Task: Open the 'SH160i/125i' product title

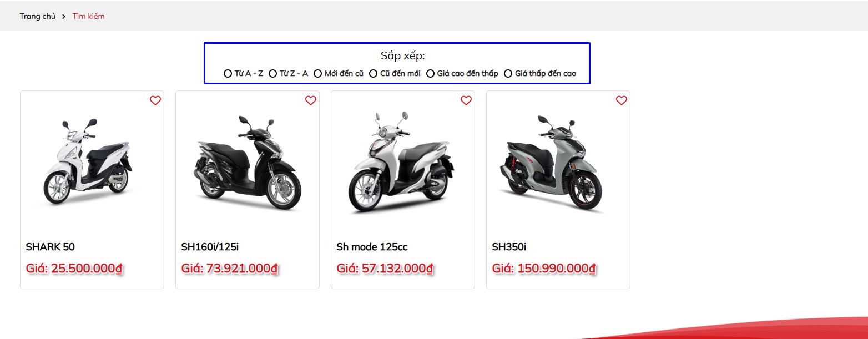Action: pyautogui.click(x=210, y=247)
